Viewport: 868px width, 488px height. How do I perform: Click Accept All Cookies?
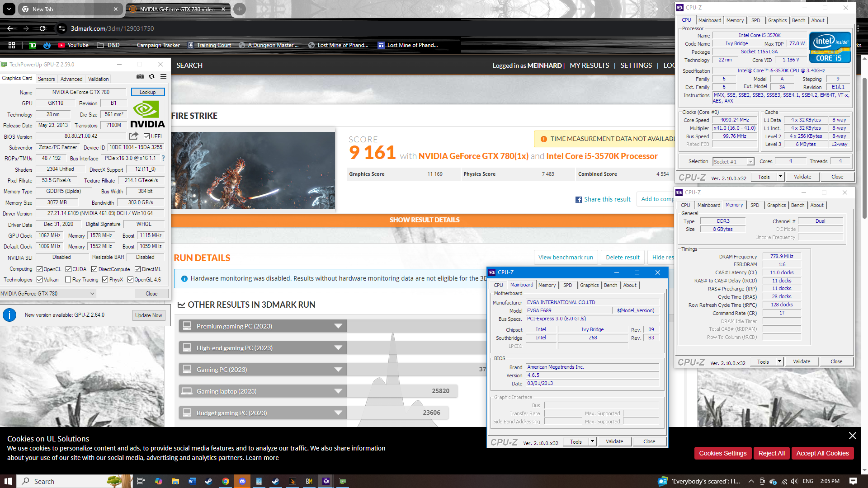tap(822, 453)
